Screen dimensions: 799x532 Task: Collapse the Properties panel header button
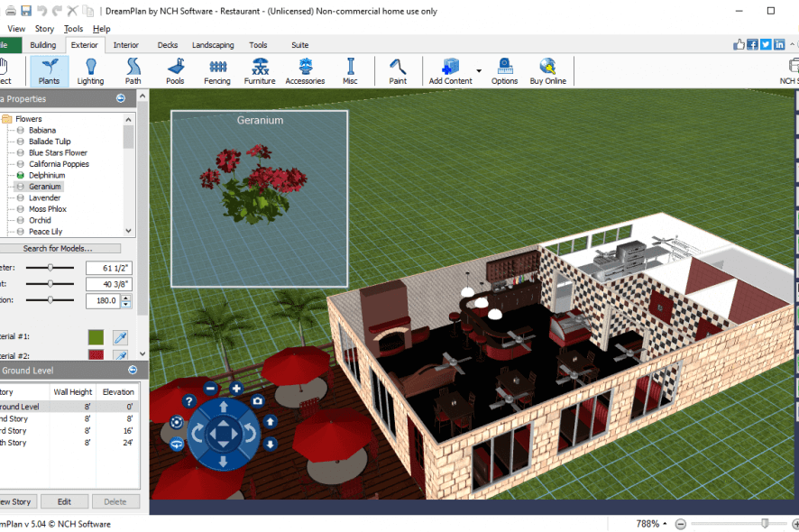click(x=121, y=98)
